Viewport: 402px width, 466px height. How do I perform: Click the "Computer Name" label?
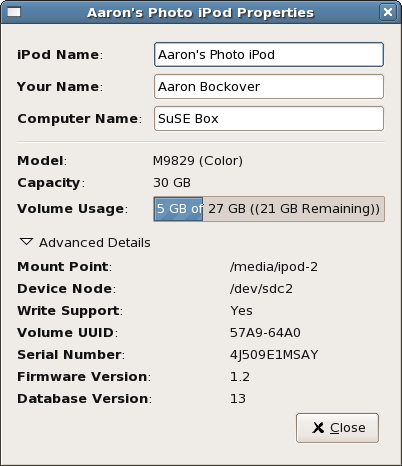pos(80,119)
